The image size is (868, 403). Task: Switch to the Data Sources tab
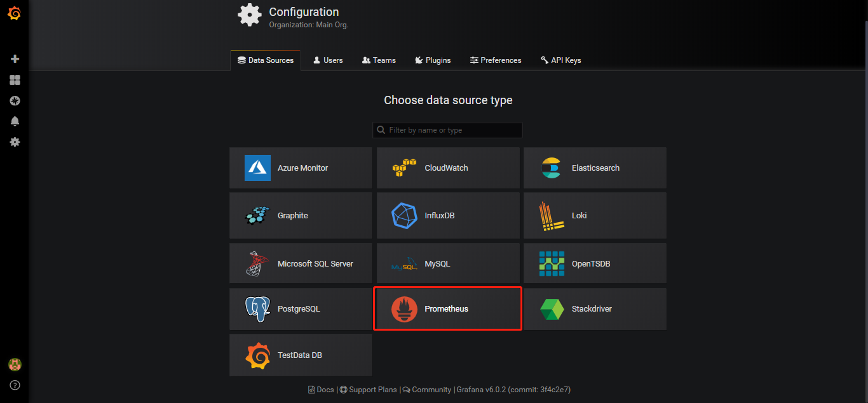pyautogui.click(x=266, y=60)
